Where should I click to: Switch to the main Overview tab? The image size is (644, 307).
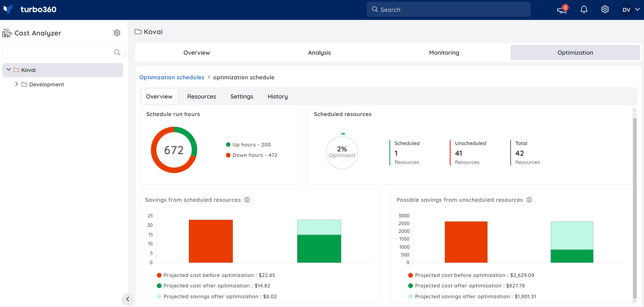tap(197, 53)
